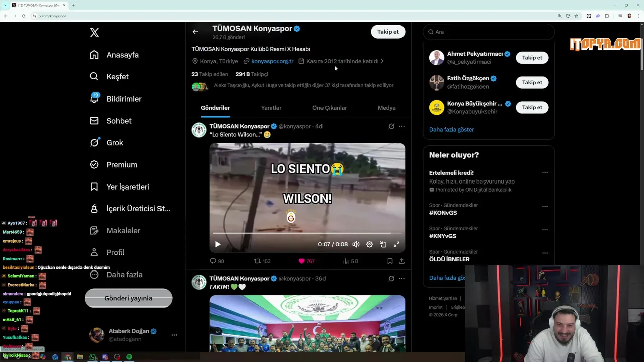The width and height of the screenshot is (644, 362).
Task: Mute the video volume icon
Action: [356, 244]
